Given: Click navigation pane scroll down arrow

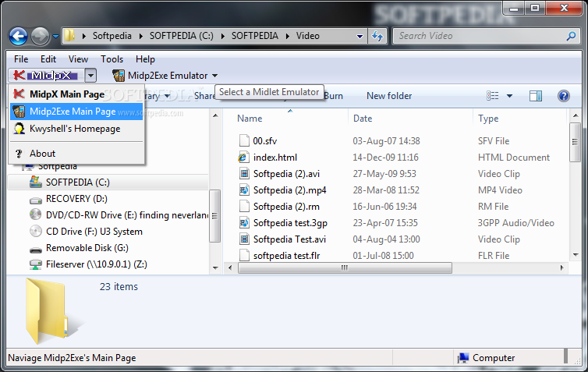Looking at the screenshot, I should [215, 267].
